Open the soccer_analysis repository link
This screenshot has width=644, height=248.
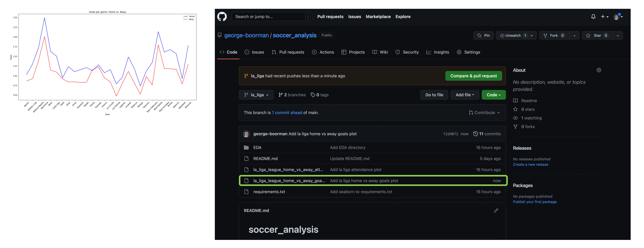click(294, 35)
